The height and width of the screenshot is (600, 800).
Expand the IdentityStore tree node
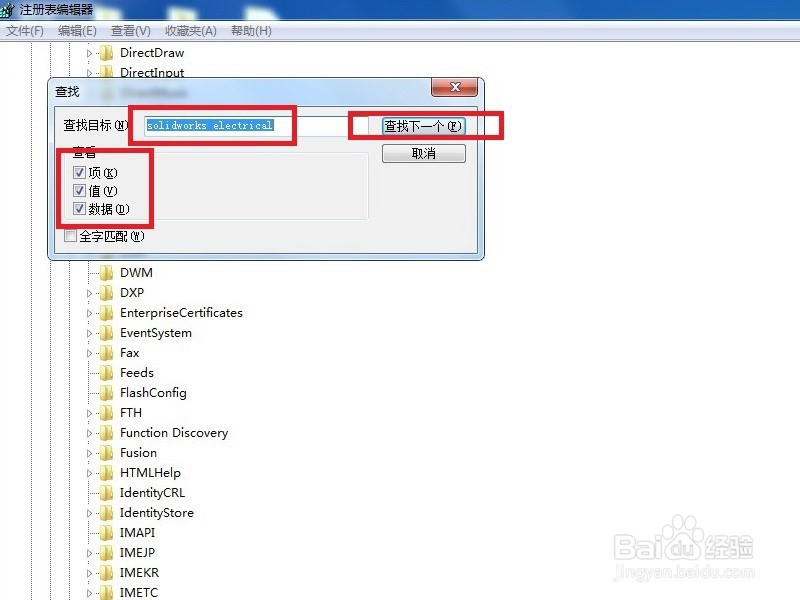coord(89,513)
